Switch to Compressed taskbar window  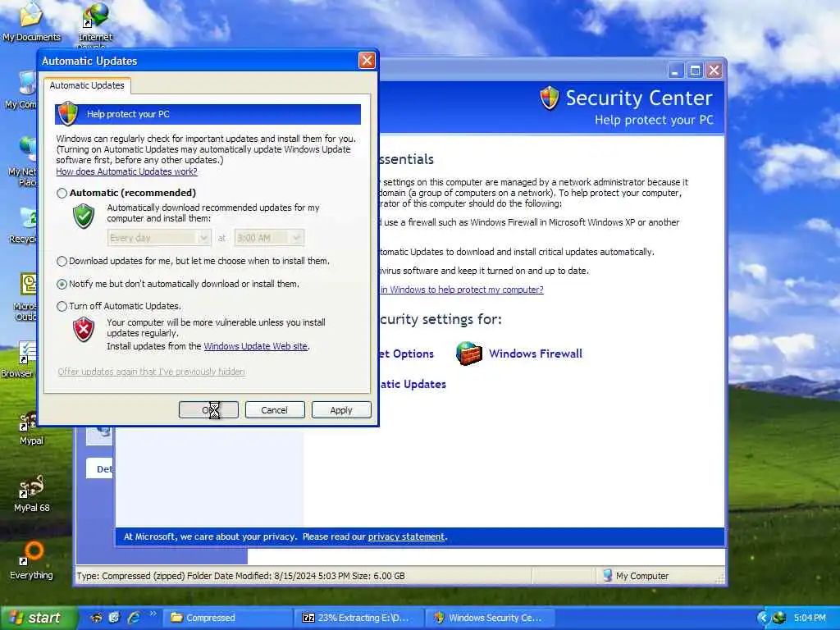227,618
